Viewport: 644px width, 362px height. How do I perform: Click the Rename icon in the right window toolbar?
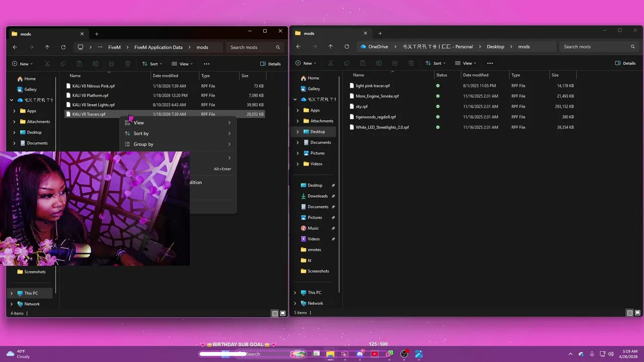coord(379,63)
